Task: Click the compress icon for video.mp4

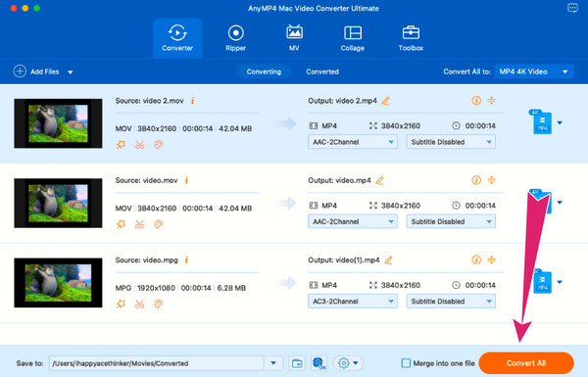Action: (492, 180)
